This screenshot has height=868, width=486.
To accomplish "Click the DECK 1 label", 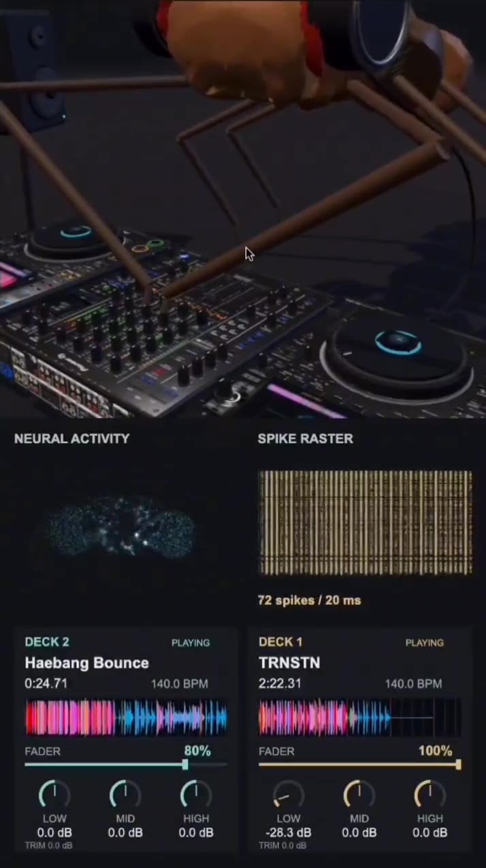I will tap(280, 642).
